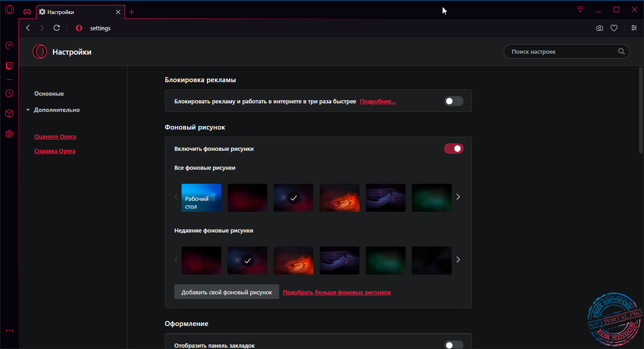The height and width of the screenshot is (349, 644).
Task: Open the Twitch sidebar panel
Action: pyautogui.click(x=9, y=66)
